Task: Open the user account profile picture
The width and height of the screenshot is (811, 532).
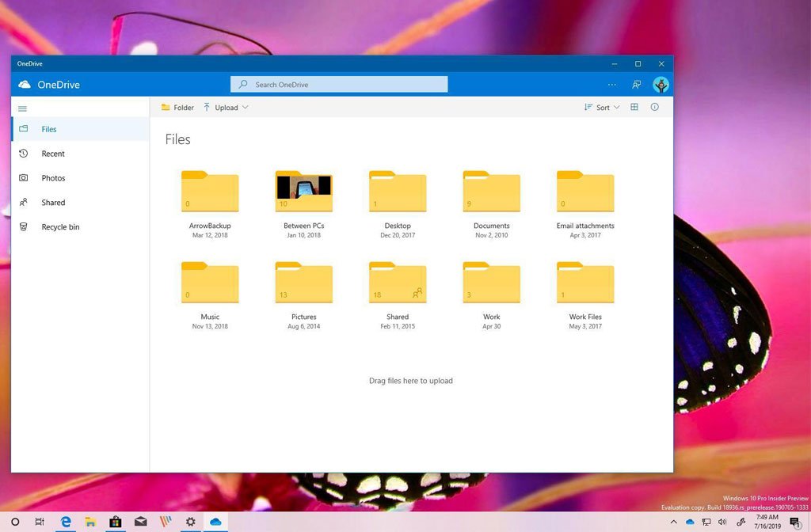Action: (661, 85)
